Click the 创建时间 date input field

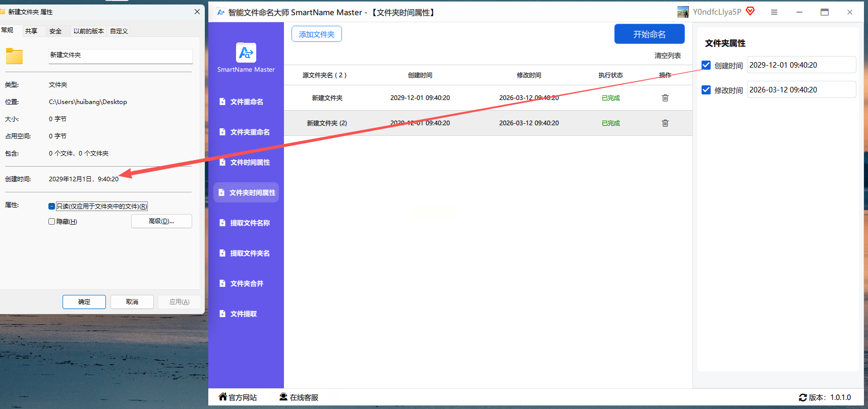pos(800,65)
